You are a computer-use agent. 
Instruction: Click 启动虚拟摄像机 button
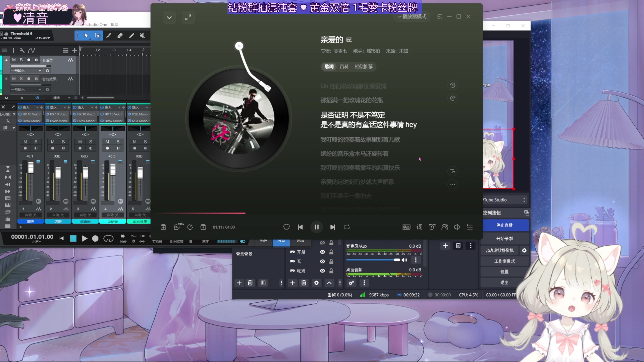(499, 250)
